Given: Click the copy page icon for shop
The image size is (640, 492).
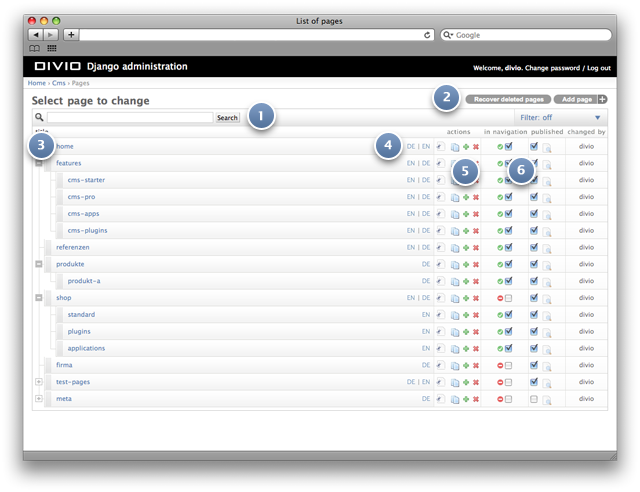Looking at the screenshot, I should [455, 298].
